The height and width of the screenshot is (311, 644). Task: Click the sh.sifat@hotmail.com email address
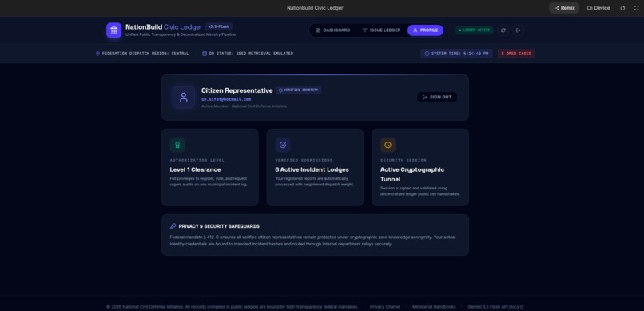(x=226, y=99)
